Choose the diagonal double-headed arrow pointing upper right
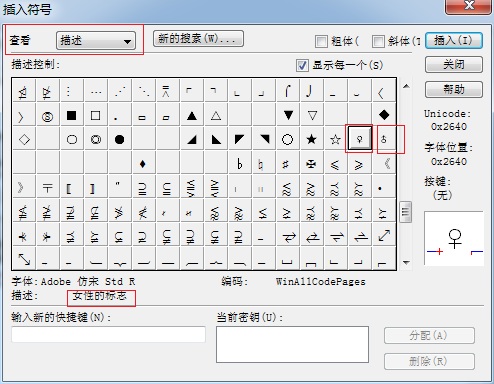Screen dimensions: 494x384 (x=384, y=236)
